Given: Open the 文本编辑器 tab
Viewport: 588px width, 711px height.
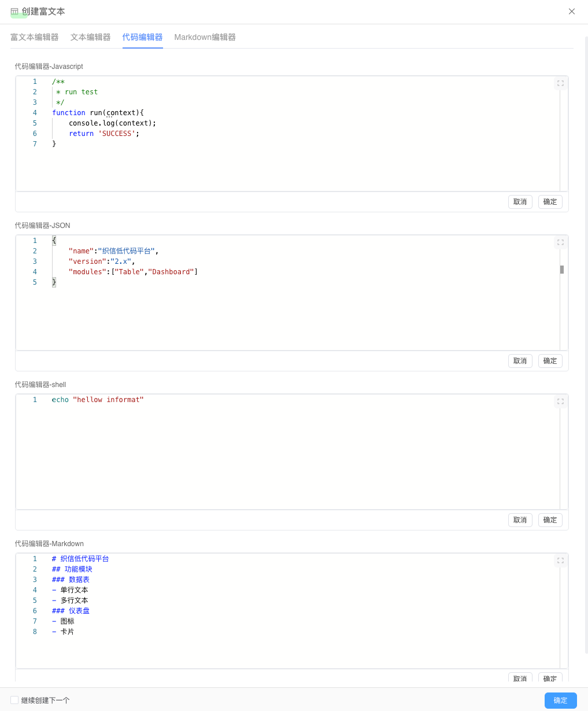Looking at the screenshot, I should click(90, 37).
